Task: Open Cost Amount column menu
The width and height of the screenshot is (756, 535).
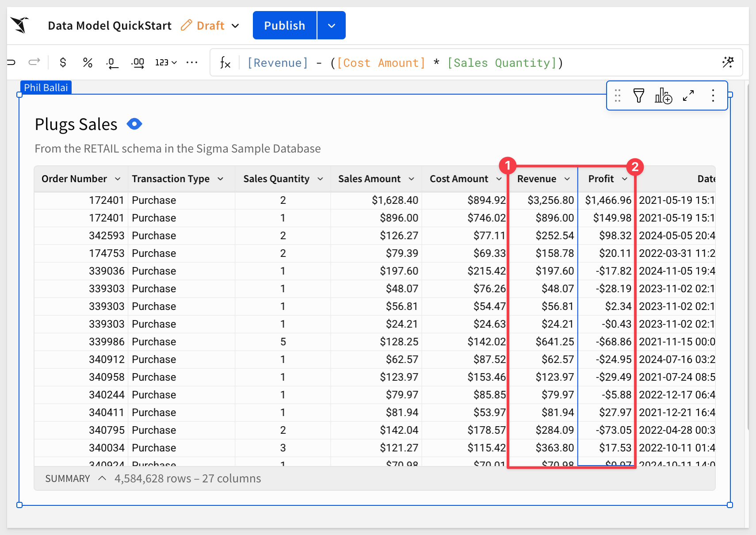Action: 499,179
